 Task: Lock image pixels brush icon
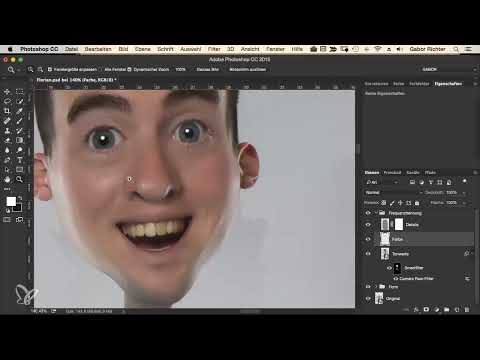point(392,203)
